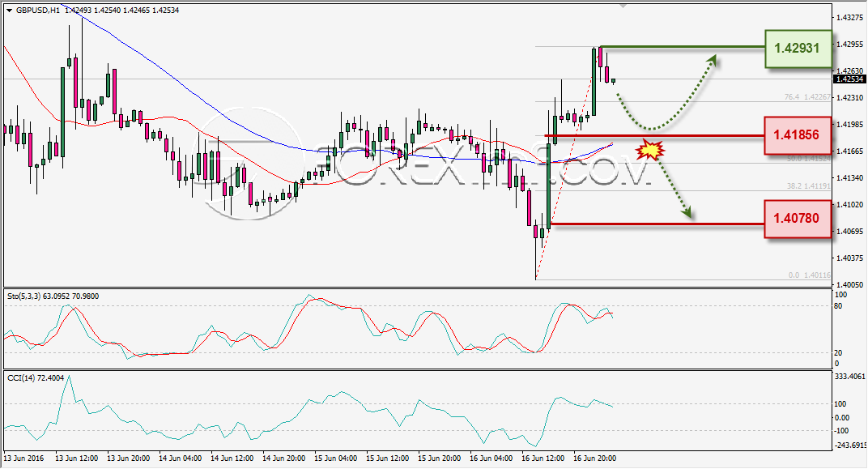Image resolution: width=868 pixels, height=469 pixels.
Task: Click price axis value 1.41340
Action: pyautogui.click(x=849, y=177)
